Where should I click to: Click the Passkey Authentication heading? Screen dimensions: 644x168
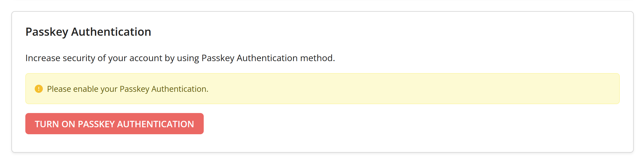[88, 32]
